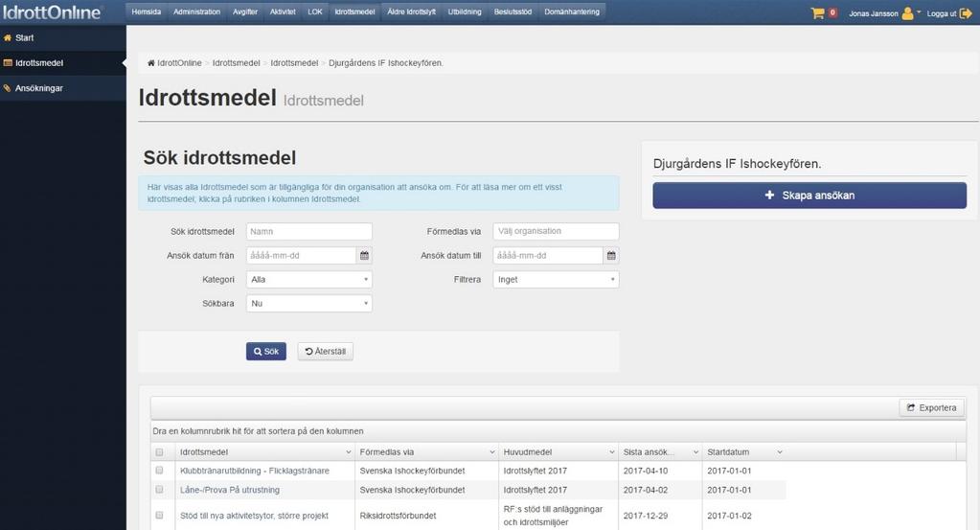This screenshot has height=530, width=980.
Task: Expand the Sista ansök column header menu arrow
Action: 695,451
